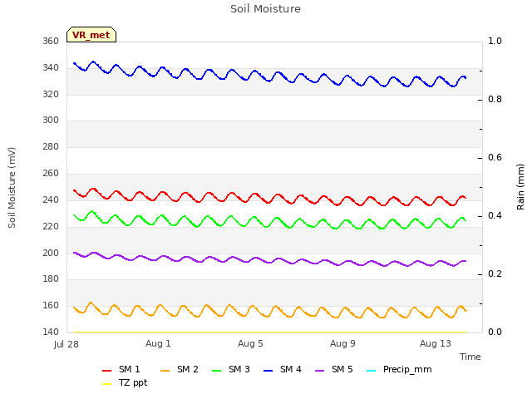
Task: Click the purple SM 5 legend swatch
Action: (319, 371)
